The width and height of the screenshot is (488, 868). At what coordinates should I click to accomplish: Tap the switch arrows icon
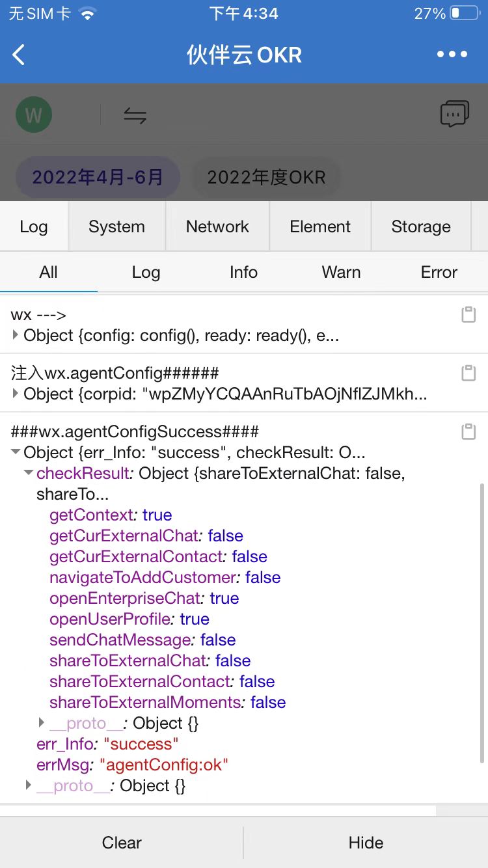pyautogui.click(x=135, y=116)
